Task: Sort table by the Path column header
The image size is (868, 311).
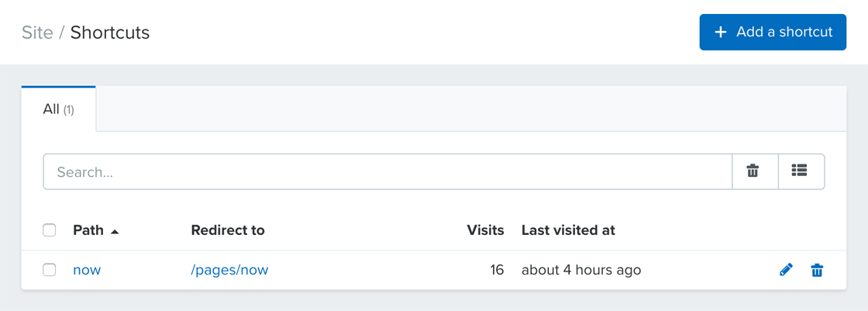Action: tap(88, 230)
